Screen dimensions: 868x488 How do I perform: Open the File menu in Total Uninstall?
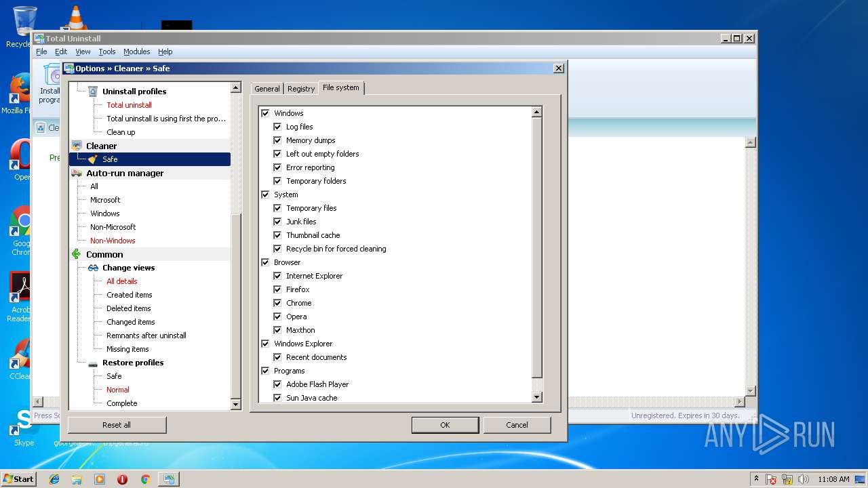coord(41,52)
